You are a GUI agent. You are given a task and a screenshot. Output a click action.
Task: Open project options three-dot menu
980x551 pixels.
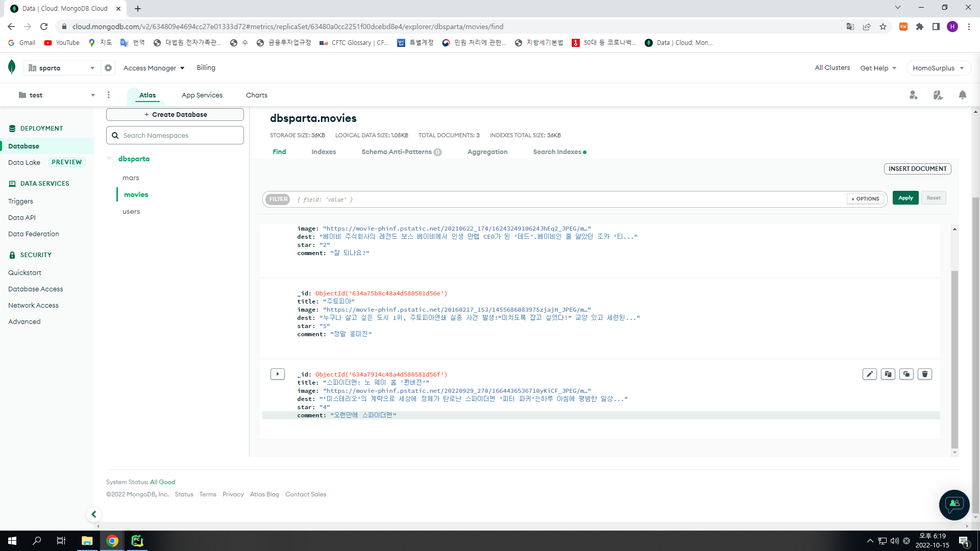pyautogui.click(x=109, y=95)
